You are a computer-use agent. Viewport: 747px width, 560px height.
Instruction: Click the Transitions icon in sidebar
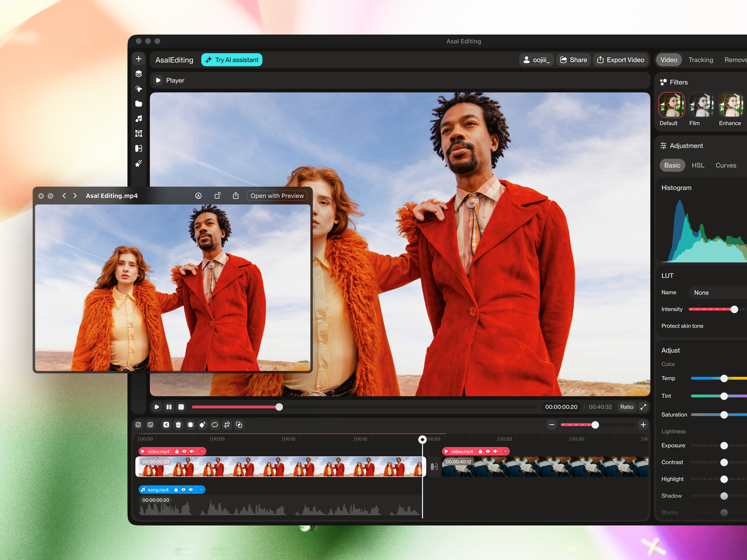(x=138, y=148)
